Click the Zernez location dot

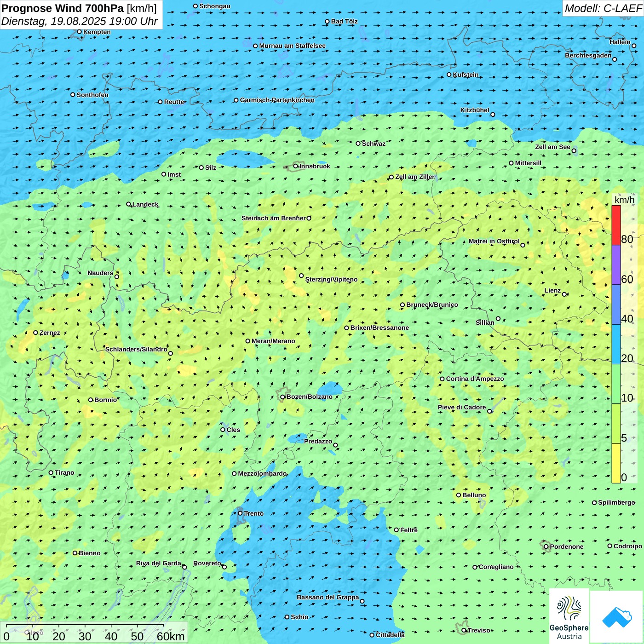(x=36, y=333)
